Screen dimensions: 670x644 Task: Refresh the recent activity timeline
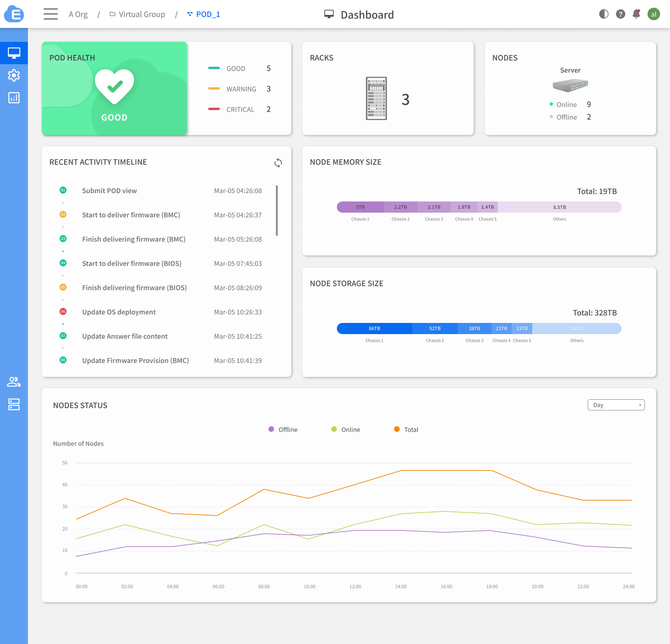tap(278, 163)
